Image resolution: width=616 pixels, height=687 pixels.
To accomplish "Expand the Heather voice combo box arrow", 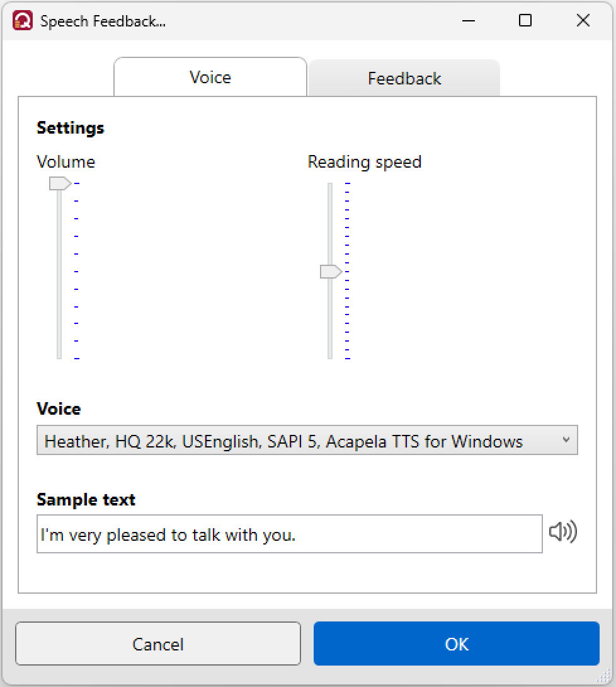I will coord(566,440).
